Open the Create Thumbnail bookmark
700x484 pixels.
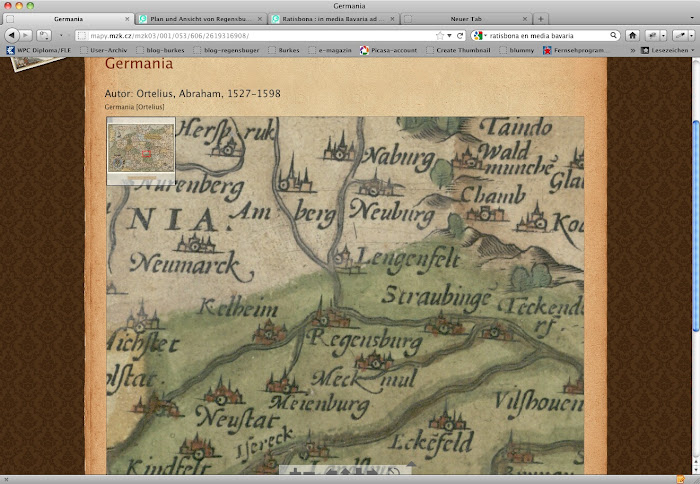463,49
